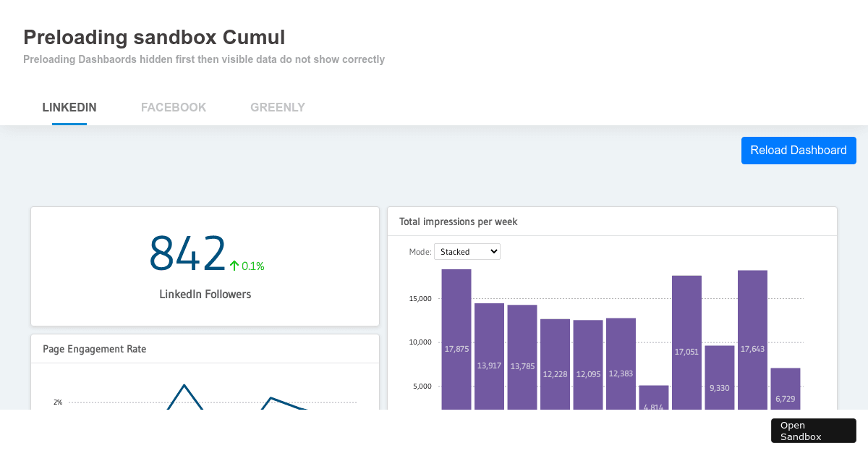The height and width of the screenshot is (456, 868).
Task: Select the LINKEDIN tab
Action: tap(69, 107)
